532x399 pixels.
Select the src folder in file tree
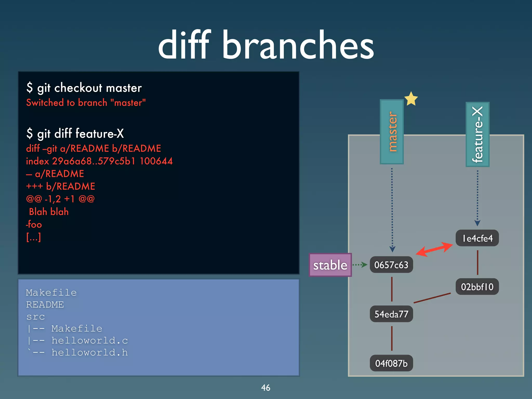(x=36, y=317)
